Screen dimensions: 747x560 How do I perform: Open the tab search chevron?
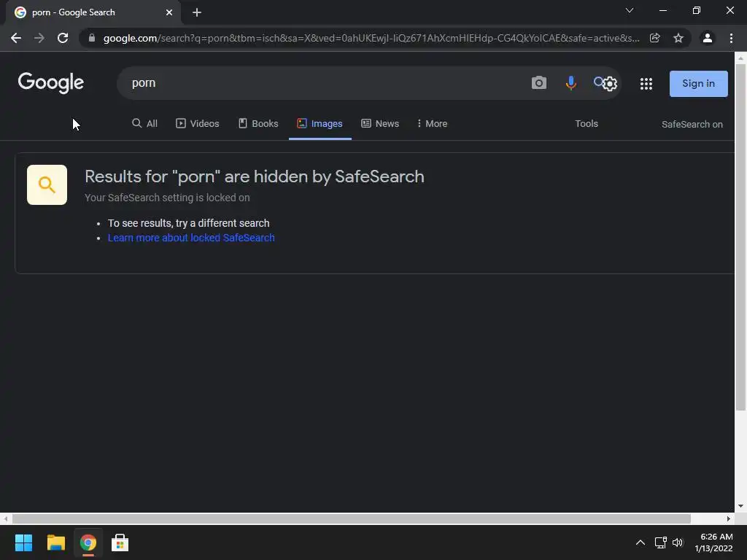[x=630, y=10]
